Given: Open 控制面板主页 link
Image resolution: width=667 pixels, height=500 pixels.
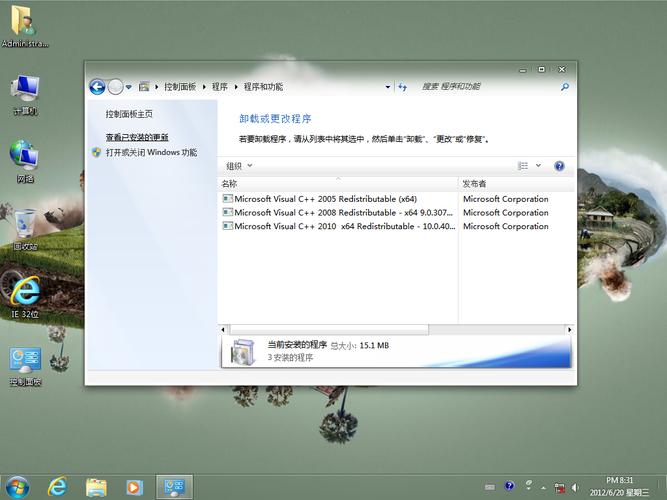Looking at the screenshot, I should tap(129, 114).
